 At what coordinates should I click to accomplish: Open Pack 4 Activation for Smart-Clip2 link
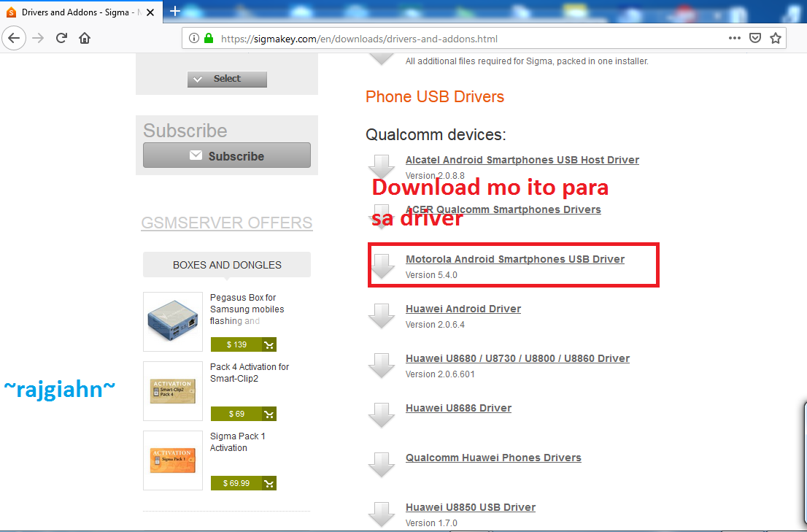[x=250, y=372]
